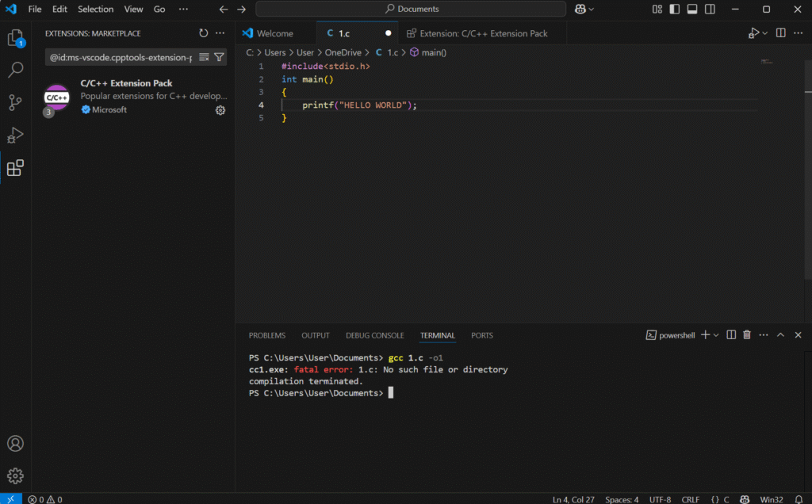Image resolution: width=812 pixels, height=504 pixels.
Task: Toggle the bottom panel visibility
Action: pyautogui.click(x=691, y=10)
